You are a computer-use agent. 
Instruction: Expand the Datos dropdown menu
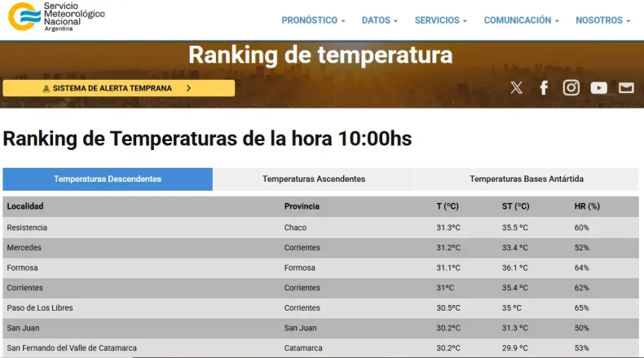coord(380,20)
